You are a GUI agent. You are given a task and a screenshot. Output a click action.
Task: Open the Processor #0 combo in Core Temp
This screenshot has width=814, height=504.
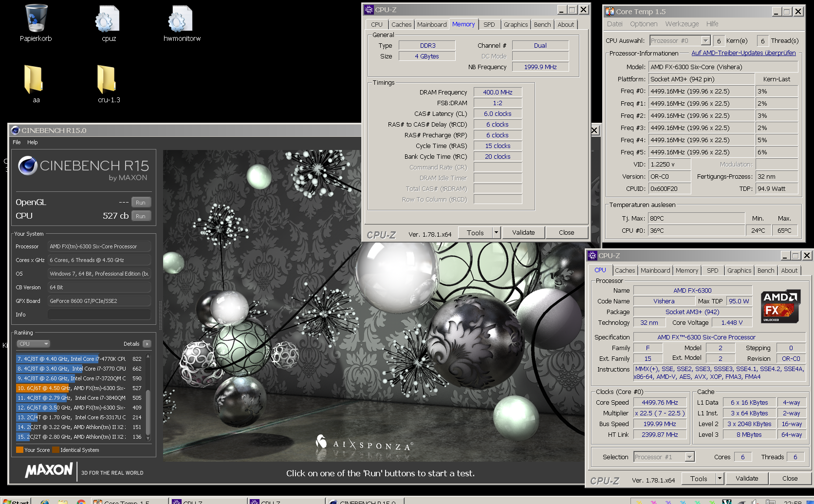[680, 40]
